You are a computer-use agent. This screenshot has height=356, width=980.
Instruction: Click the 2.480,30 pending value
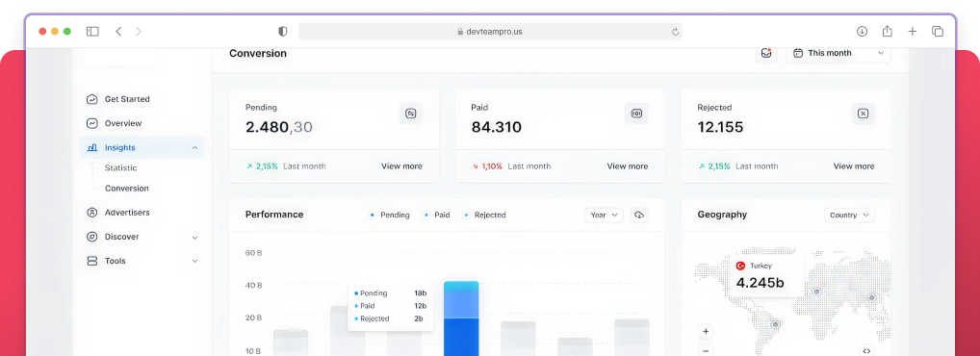[279, 127]
